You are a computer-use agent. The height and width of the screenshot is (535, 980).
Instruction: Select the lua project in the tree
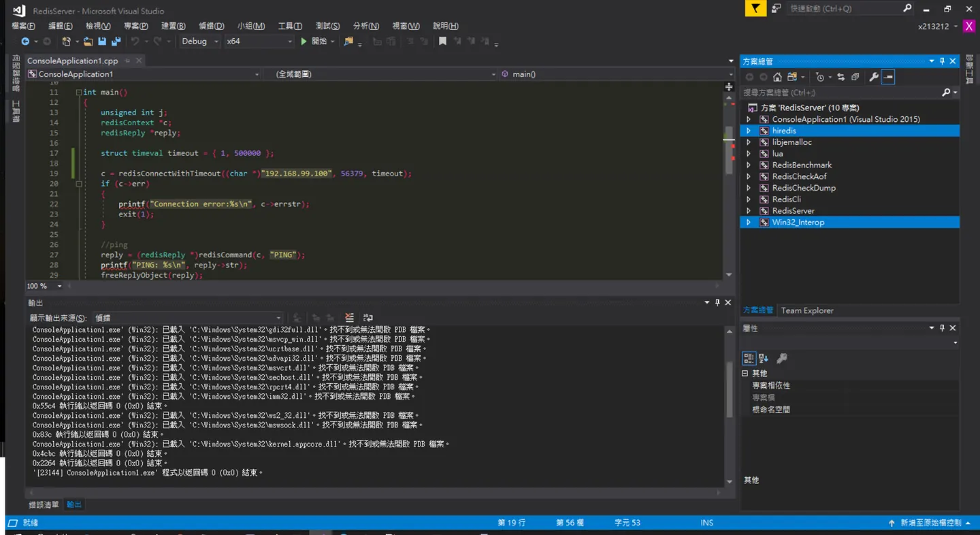coord(777,154)
